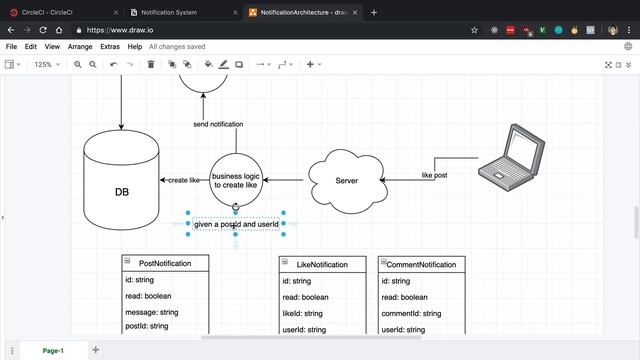Open the connection arrow style dropdown

click(x=263, y=64)
